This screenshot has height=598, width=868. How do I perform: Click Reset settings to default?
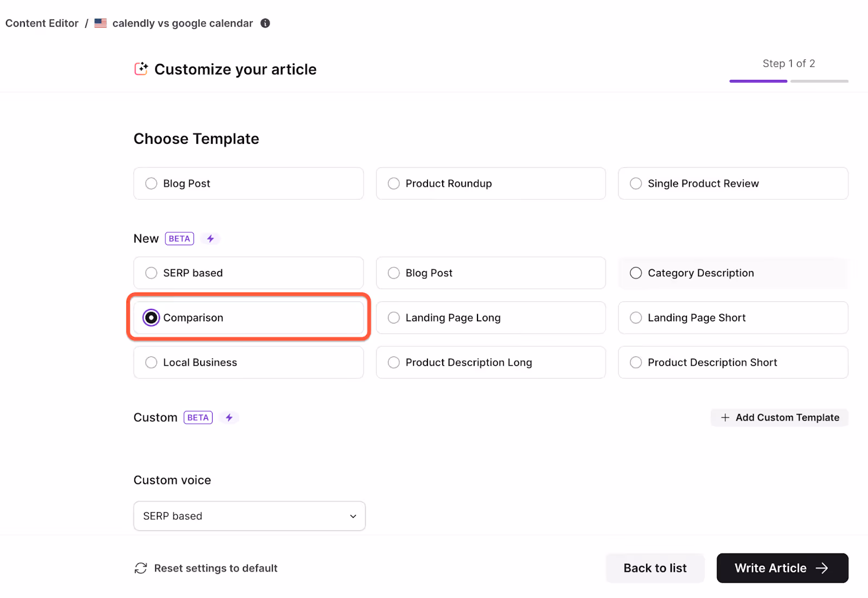(x=215, y=568)
